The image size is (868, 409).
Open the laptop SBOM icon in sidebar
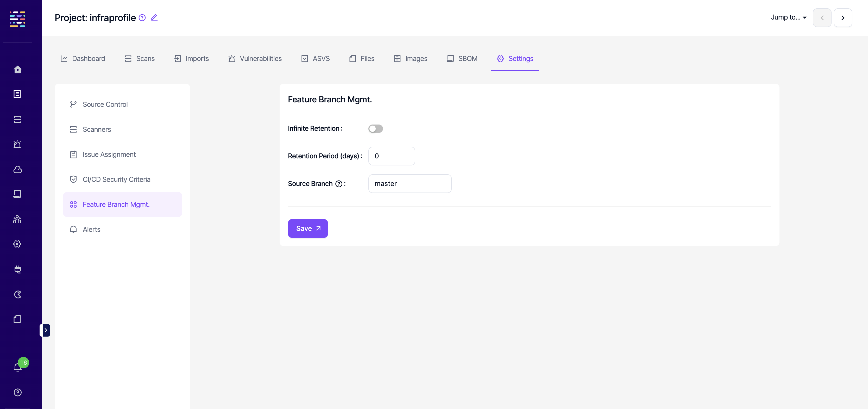[17, 194]
